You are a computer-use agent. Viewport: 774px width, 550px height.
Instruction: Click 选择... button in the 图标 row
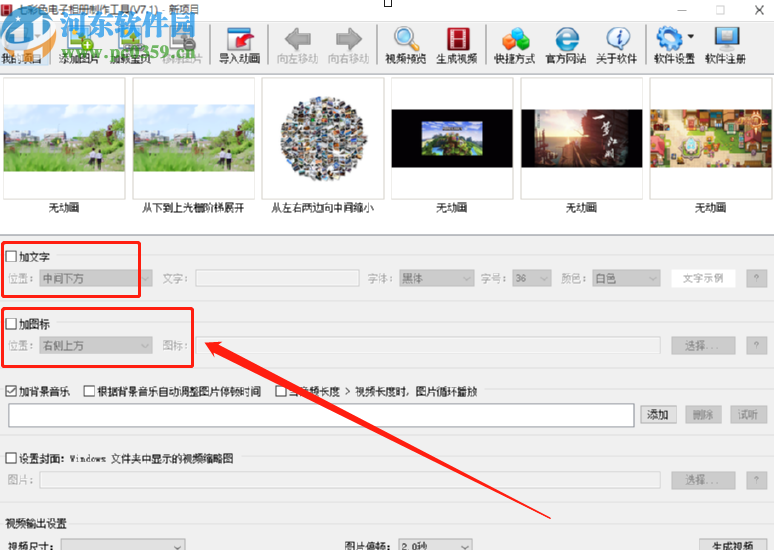point(703,346)
